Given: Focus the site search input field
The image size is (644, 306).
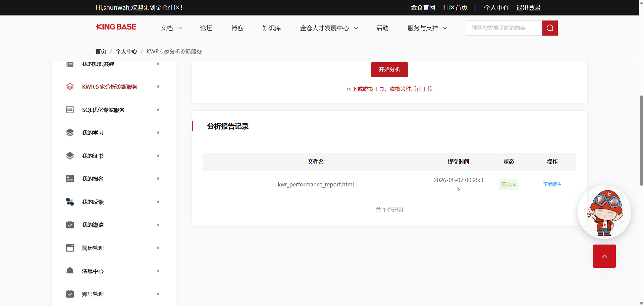Looking at the screenshot, I should (x=504, y=28).
